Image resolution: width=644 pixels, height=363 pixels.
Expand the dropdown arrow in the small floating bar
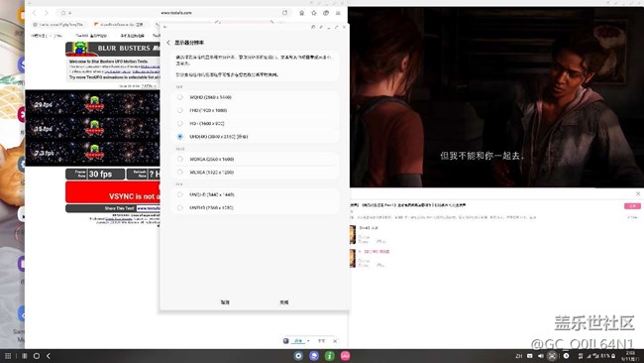point(308,341)
